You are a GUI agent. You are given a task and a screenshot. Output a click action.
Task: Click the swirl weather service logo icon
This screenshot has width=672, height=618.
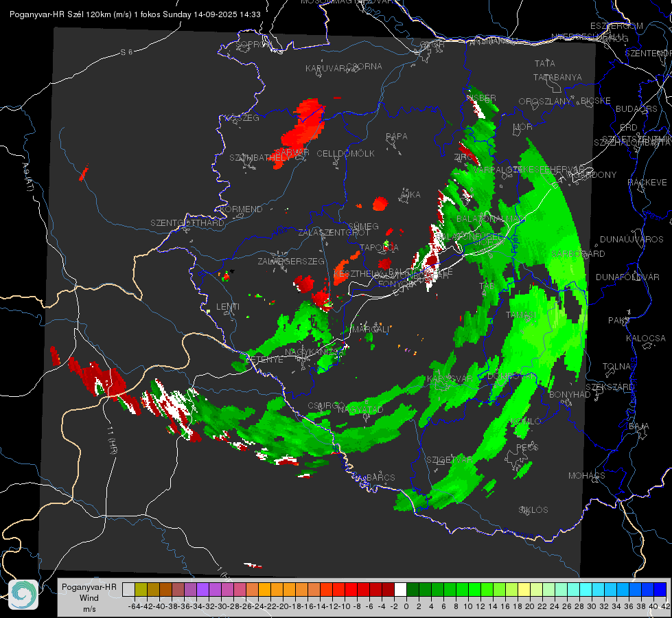(23, 595)
